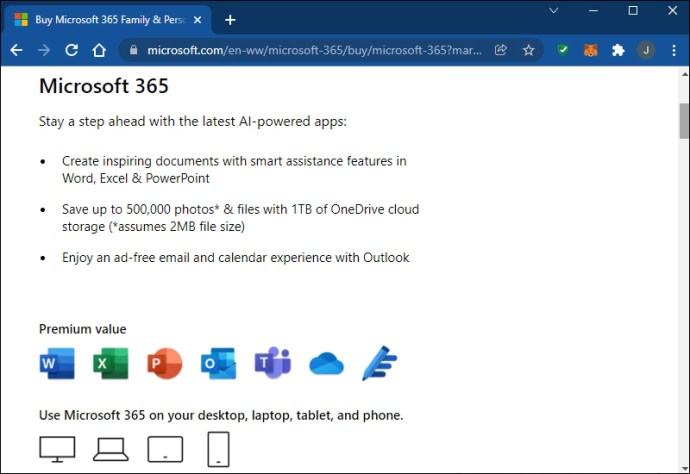This screenshot has height=474, width=690.
Task: Open the MetaMask fox extension
Action: pos(591,50)
